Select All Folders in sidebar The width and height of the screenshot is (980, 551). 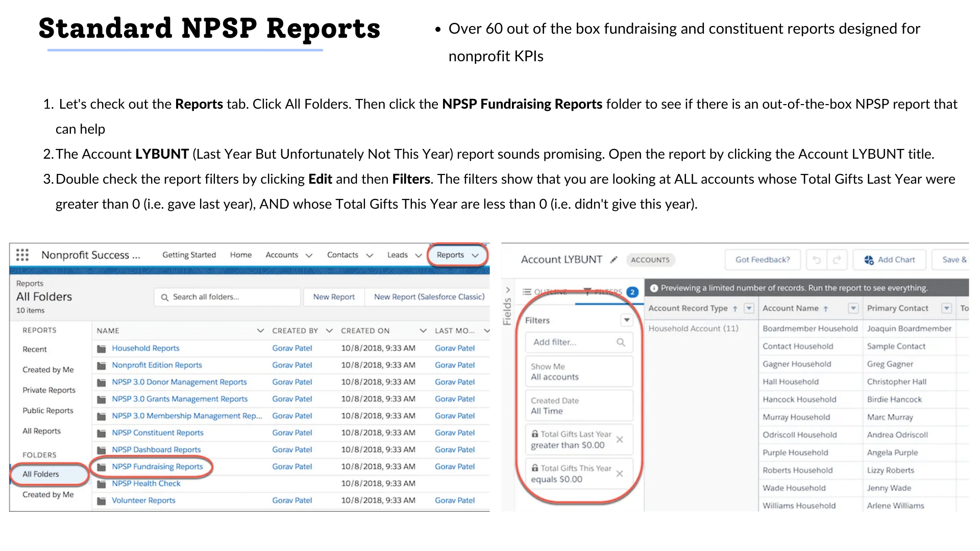[41, 474]
